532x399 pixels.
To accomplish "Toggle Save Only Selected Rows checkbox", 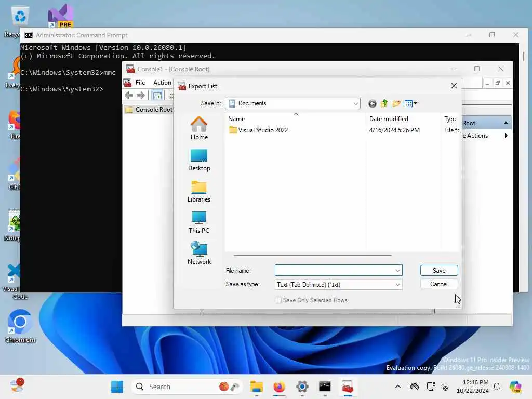I will (x=278, y=300).
